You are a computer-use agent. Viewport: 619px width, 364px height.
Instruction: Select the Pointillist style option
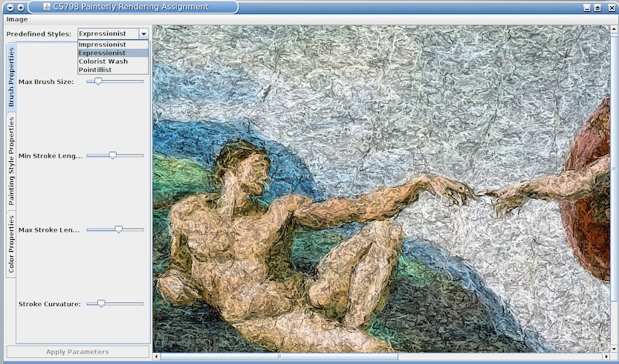(113, 70)
